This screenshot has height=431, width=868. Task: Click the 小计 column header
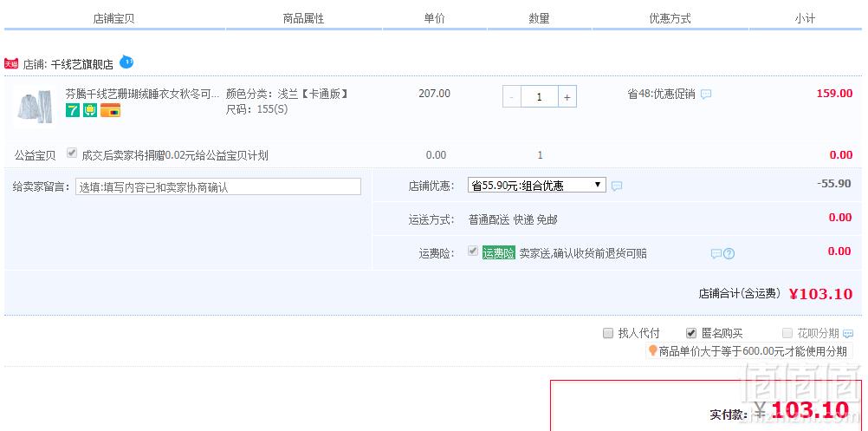click(x=805, y=18)
